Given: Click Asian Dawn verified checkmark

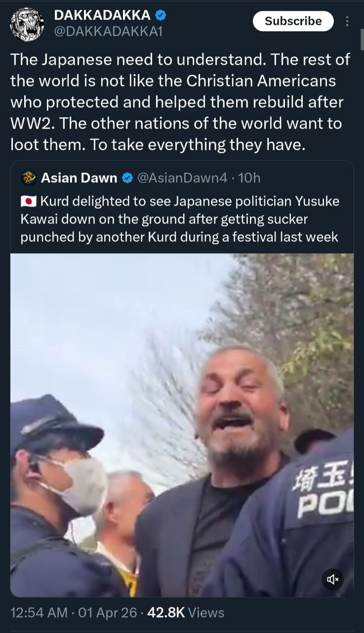Looking at the screenshot, I should point(127,178).
